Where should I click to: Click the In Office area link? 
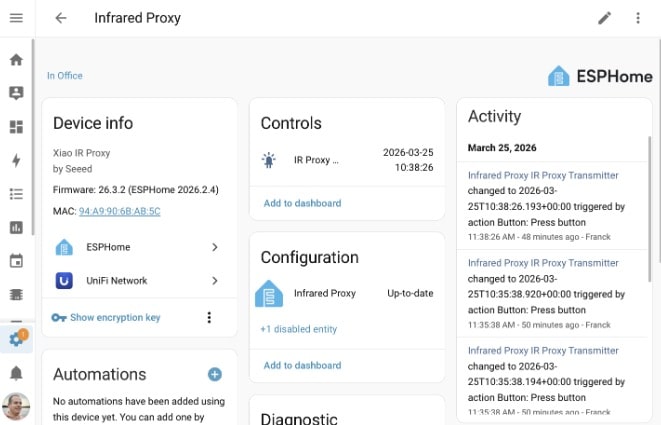click(65, 76)
